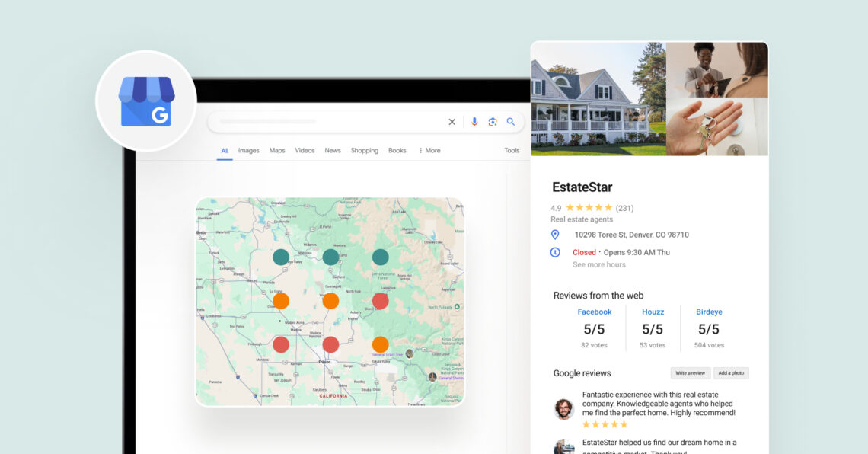Image resolution: width=868 pixels, height=454 pixels.
Task: Click the General Sherman Tree photo pin
Action: point(432,377)
